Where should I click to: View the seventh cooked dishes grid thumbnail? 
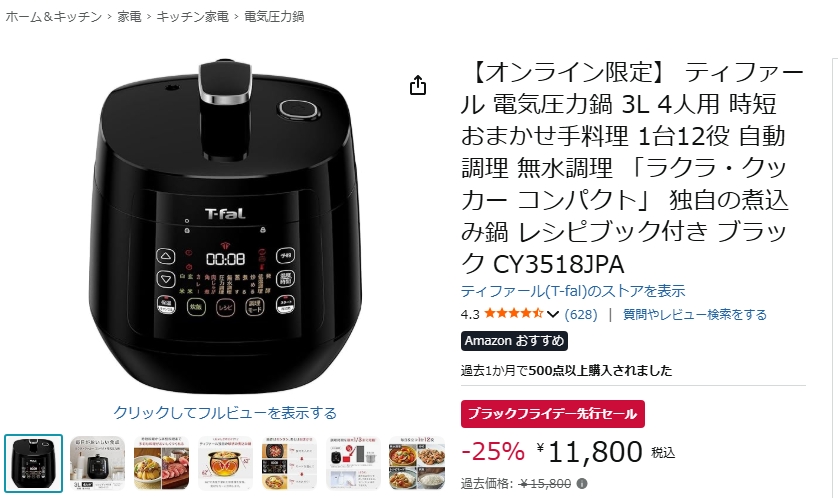[x=417, y=463]
